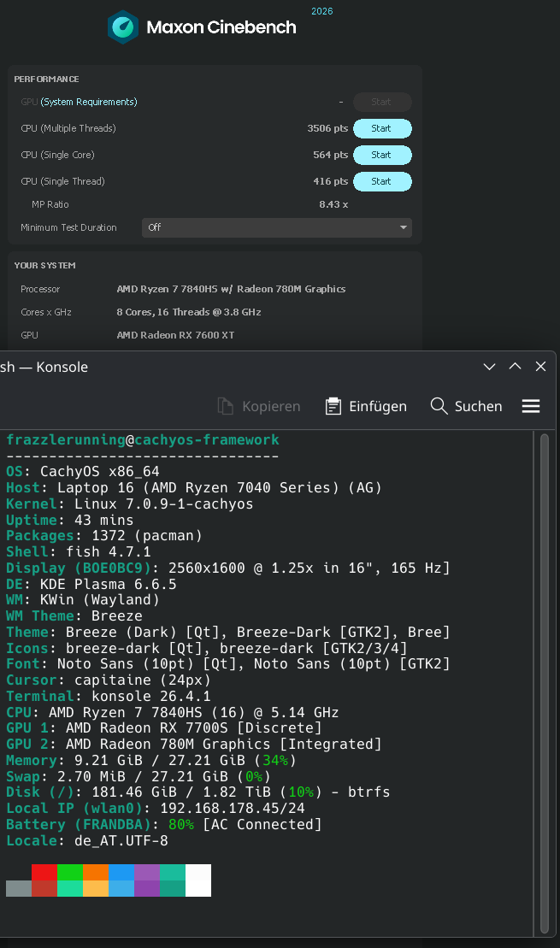Click the Maxon Cinebench logo icon

coord(123,27)
